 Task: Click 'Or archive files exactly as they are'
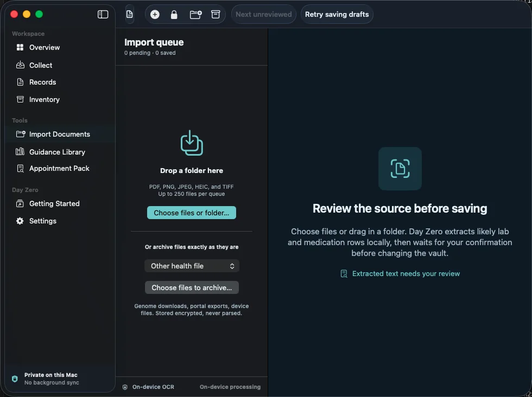pyautogui.click(x=191, y=247)
